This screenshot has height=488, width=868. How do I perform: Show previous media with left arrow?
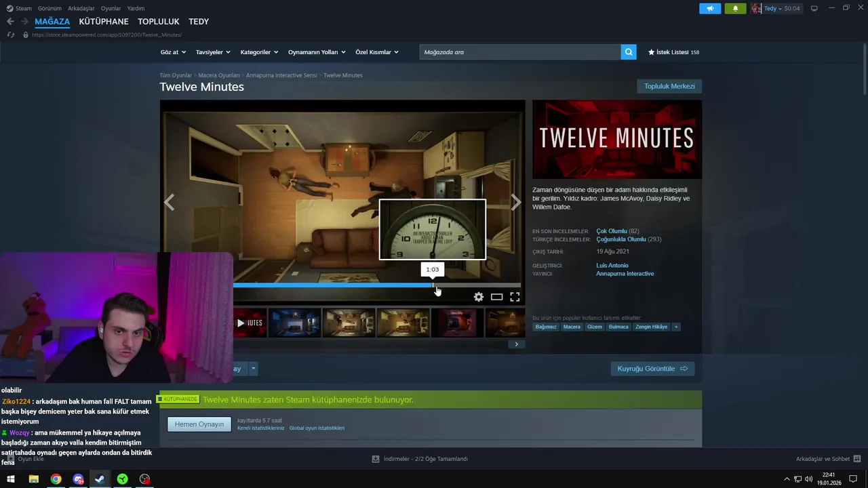pos(169,202)
